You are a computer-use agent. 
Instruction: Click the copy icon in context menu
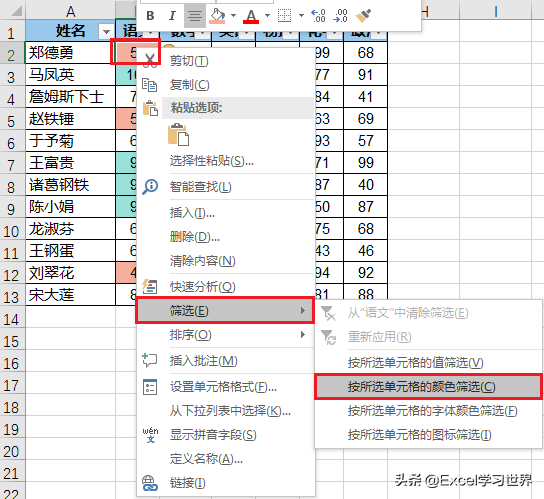click(x=150, y=85)
